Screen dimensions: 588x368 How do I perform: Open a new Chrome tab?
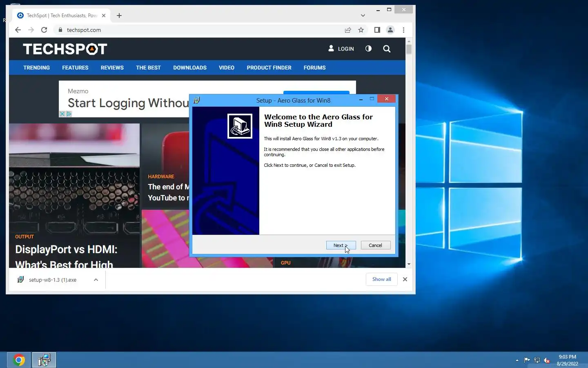click(119, 16)
